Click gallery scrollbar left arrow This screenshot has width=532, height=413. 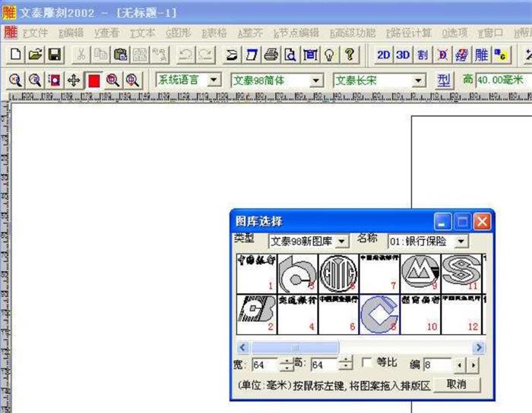242,347
